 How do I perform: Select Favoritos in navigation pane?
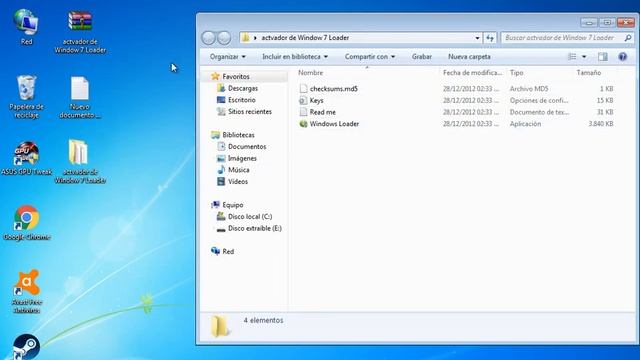point(236,77)
